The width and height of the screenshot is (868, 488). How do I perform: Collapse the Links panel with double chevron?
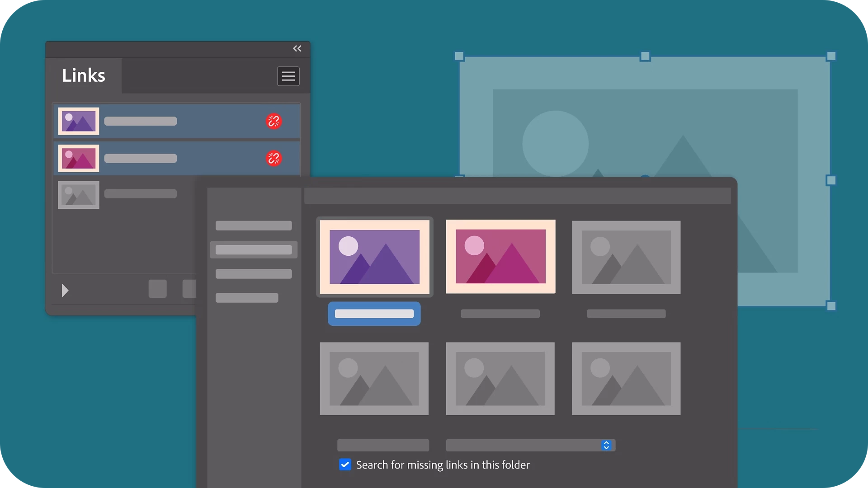click(x=297, y=49)
